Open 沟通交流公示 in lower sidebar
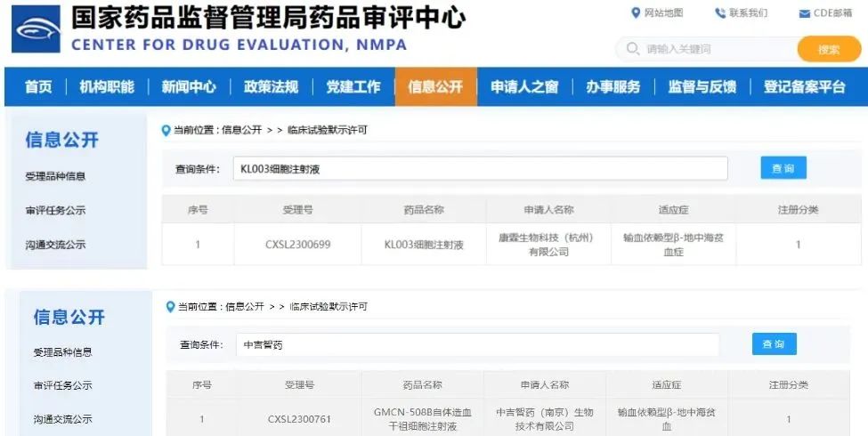The image size is (868, 436). point(62,419)
